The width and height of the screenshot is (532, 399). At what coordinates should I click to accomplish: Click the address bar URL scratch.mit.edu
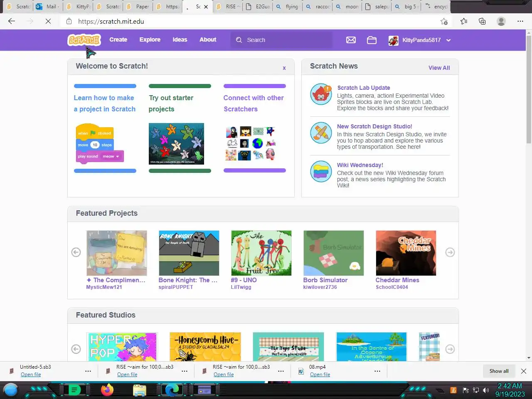(x=111, y=22)
